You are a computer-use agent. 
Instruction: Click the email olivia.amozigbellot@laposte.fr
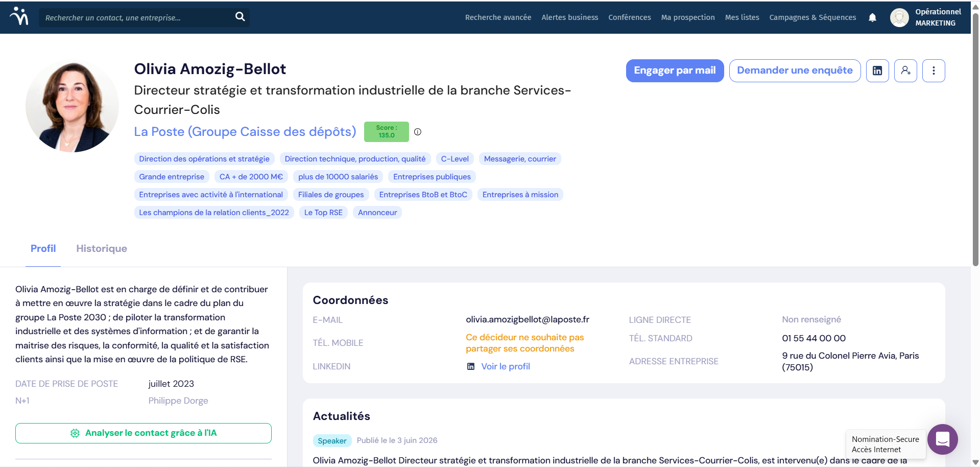tap(528, 319)
